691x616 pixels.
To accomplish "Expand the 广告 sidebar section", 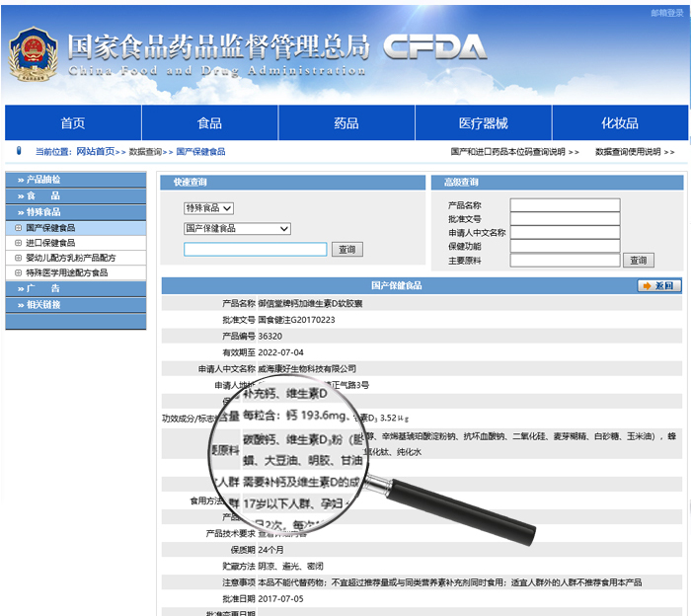I will pos(75,288).
